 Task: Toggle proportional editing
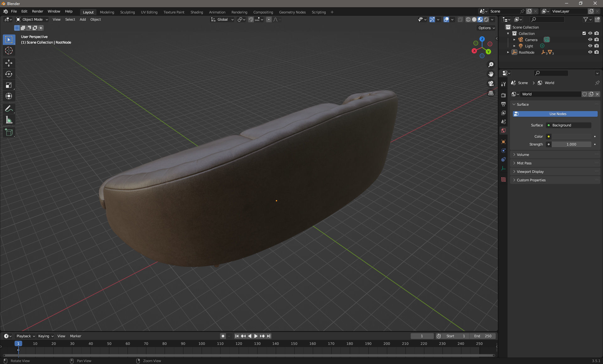pos(269,19)
